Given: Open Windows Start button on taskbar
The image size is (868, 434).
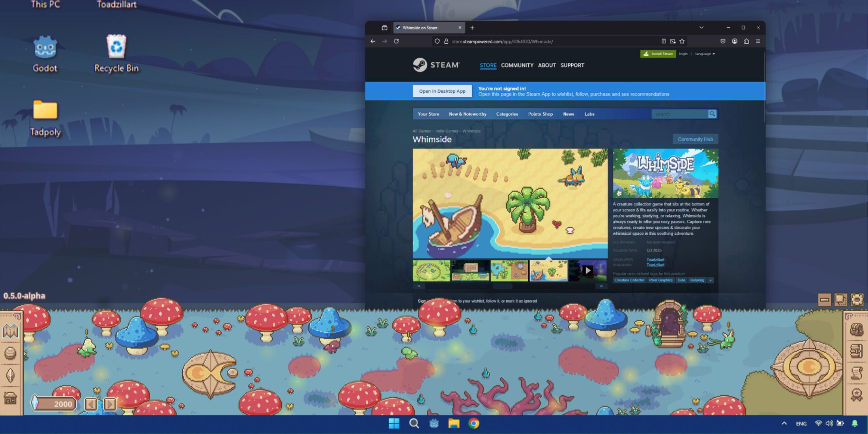Looking at the screenshot, I should [x=394, y=423].
